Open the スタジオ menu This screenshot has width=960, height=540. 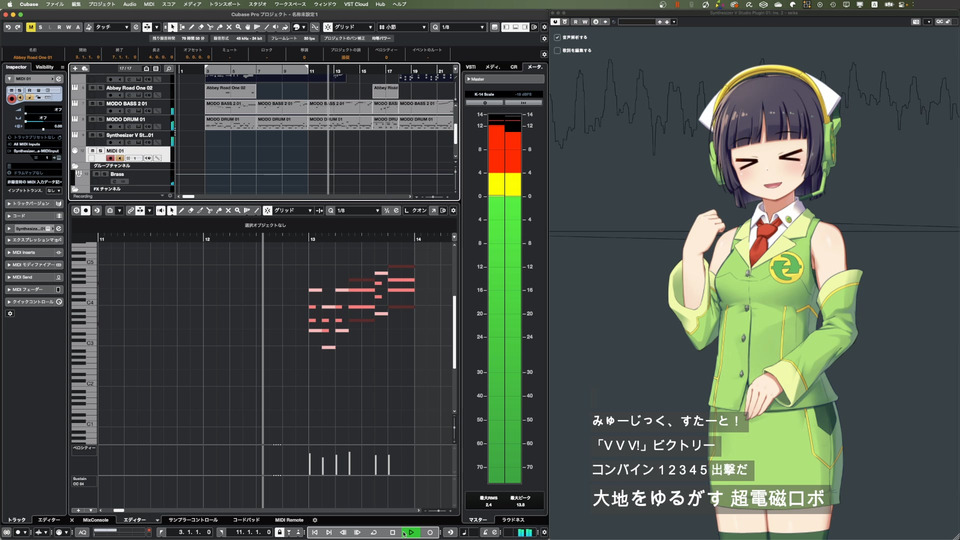[x=257, y=4]
